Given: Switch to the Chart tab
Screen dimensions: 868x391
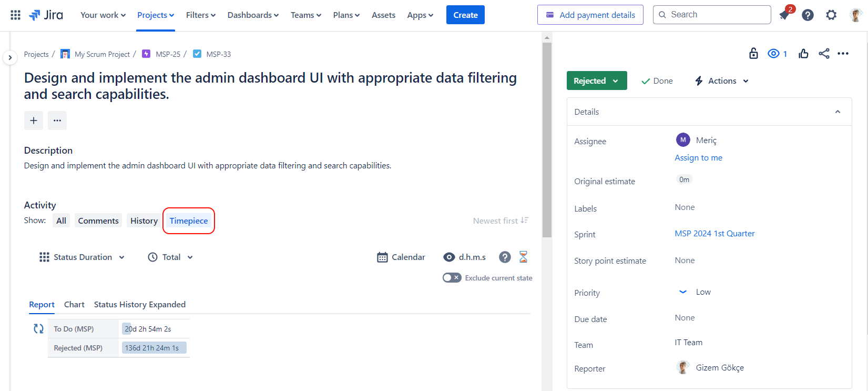Looking at the screenshot, I should (74, 305).
